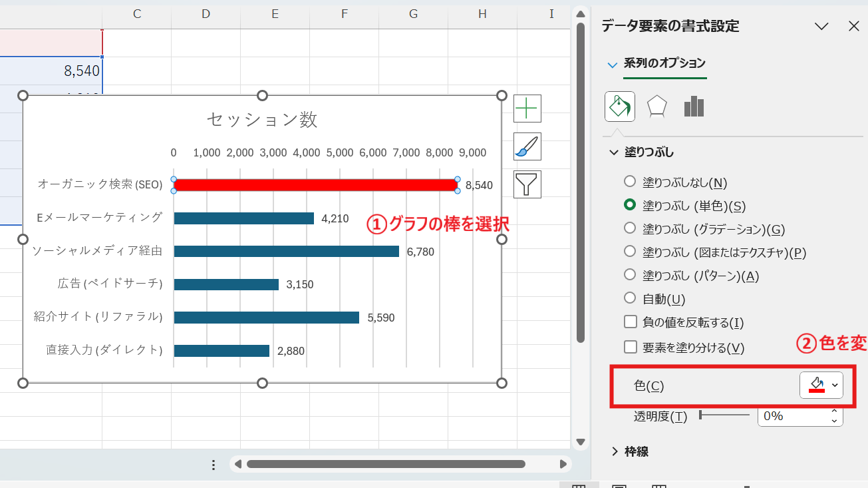The image size is (868, 488).
Task: Click the three-dot handle above the scrollbar
Action: click(x=213, y=465)
